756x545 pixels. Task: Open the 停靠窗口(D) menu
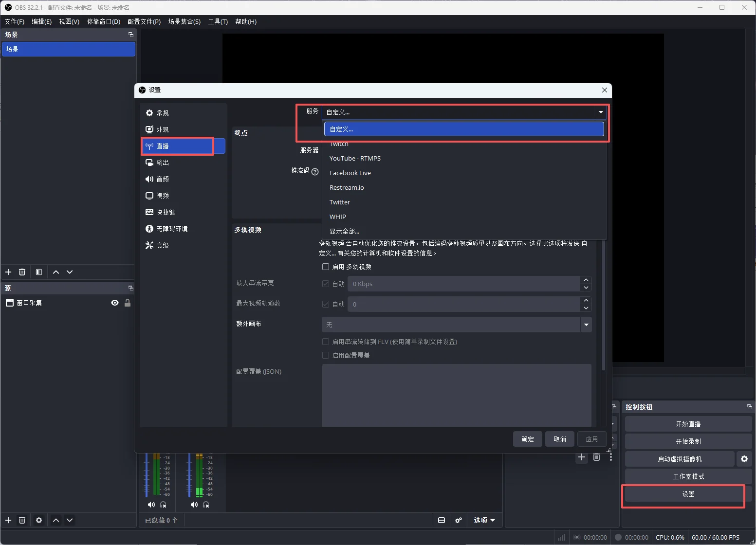pos(104,21)
